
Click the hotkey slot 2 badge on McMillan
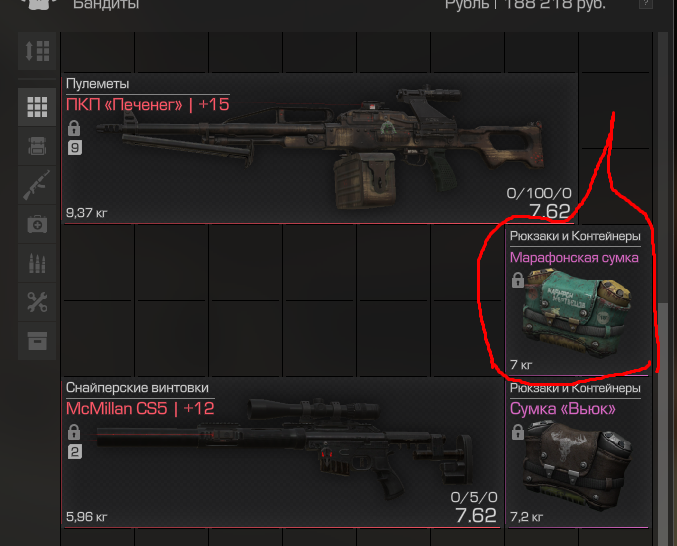pos(75,451)
